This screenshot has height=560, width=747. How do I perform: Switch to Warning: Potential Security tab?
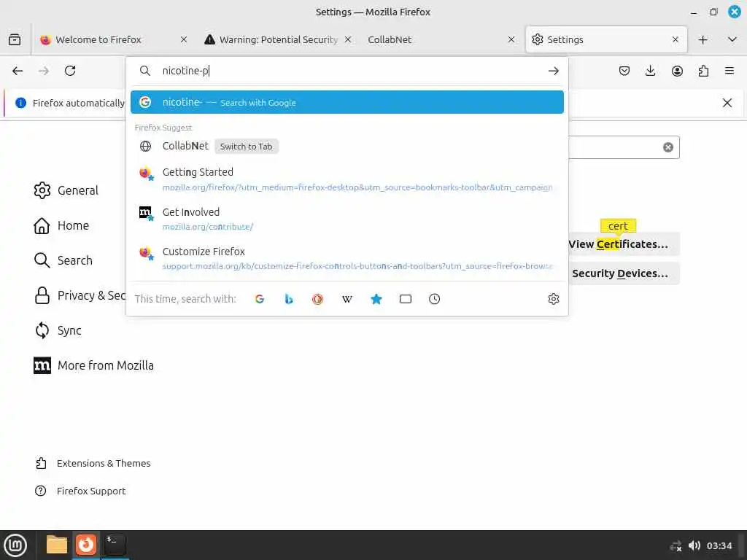coord(276,39)
